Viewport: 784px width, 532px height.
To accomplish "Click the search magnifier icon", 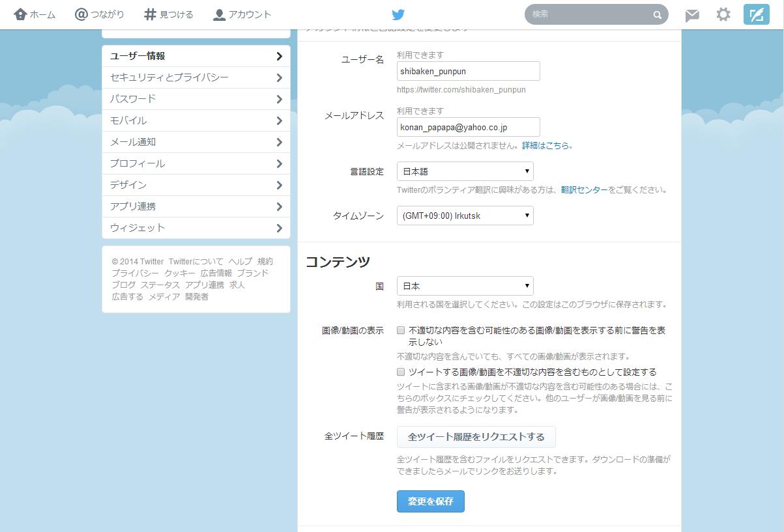I will pos(657,15).
